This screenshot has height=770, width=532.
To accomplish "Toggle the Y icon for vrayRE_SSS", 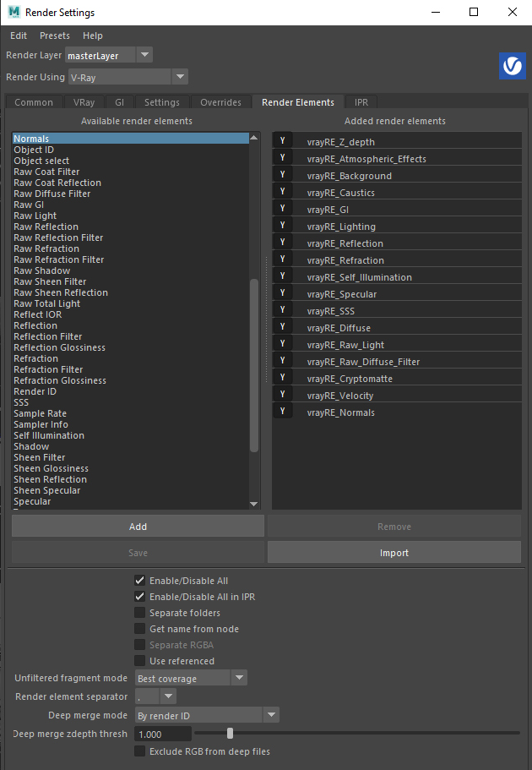I will click(x=283, y=309).
